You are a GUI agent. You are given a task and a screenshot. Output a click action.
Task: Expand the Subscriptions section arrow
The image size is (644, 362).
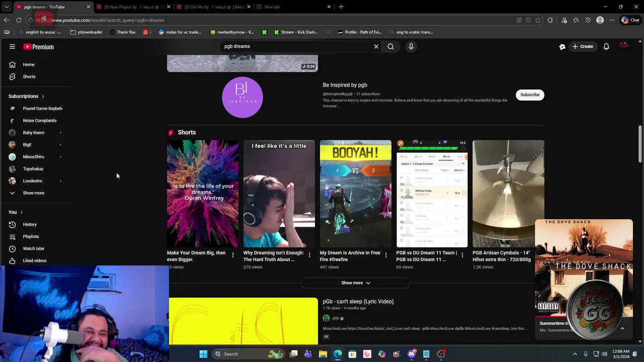tap(43, 96)
